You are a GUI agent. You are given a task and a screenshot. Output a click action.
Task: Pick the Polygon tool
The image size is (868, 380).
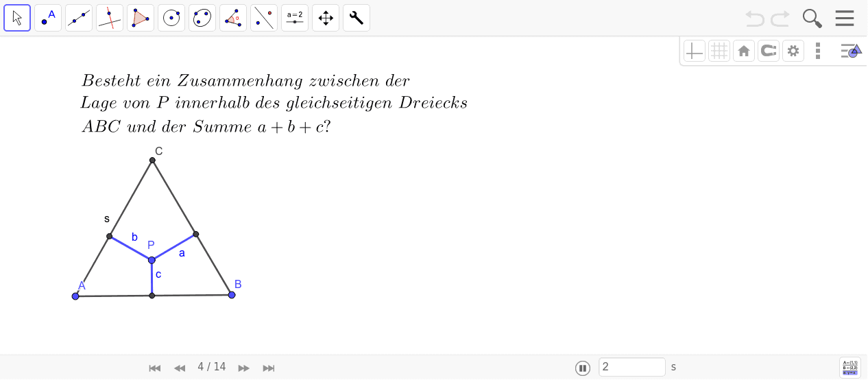point(141,18)
